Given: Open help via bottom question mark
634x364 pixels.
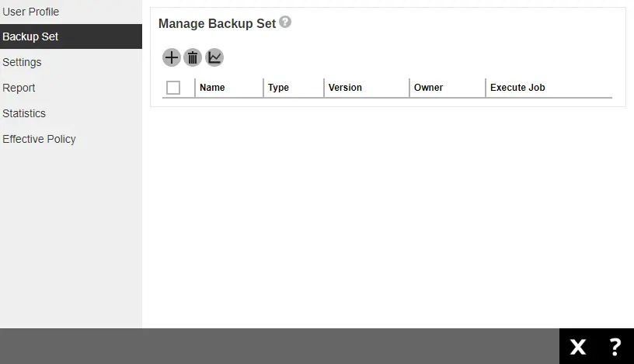Looking at the screenshot, I should (615, 347).
